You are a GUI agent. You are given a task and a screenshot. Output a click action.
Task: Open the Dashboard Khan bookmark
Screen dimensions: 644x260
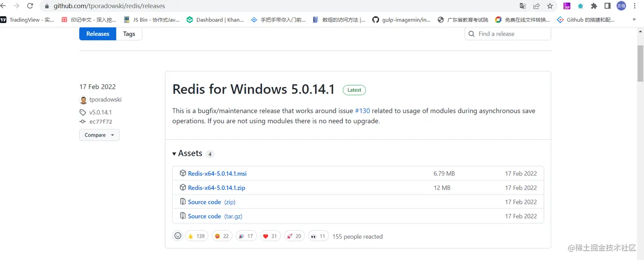pos(215,20)
